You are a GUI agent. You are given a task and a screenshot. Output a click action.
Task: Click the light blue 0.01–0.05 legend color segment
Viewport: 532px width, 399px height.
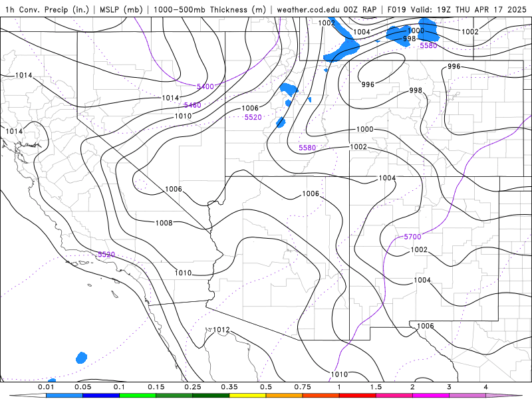coord(65,396)
